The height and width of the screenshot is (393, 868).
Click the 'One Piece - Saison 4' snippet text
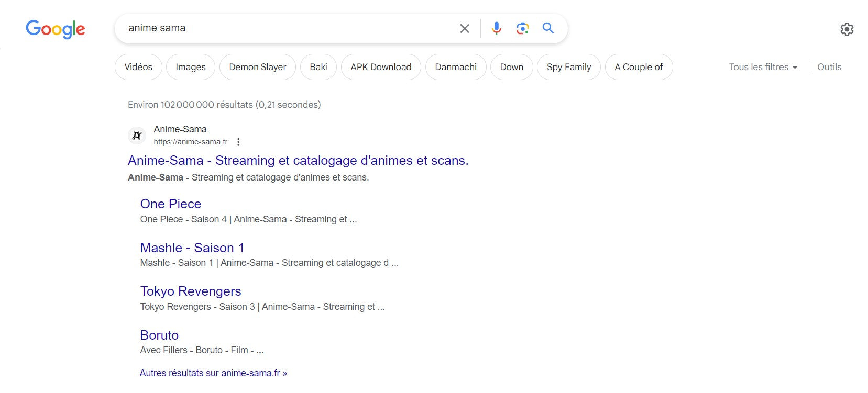(x=248, y=219)
